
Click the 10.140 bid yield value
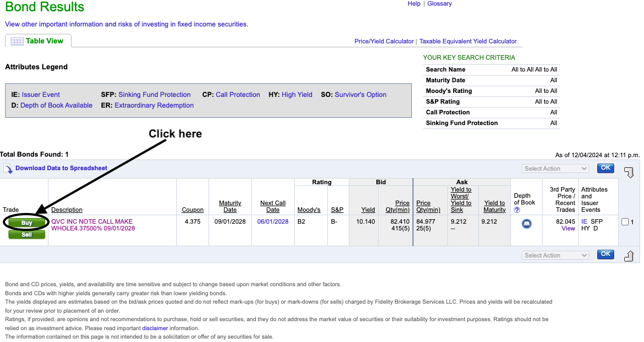(x=366, y=221)
